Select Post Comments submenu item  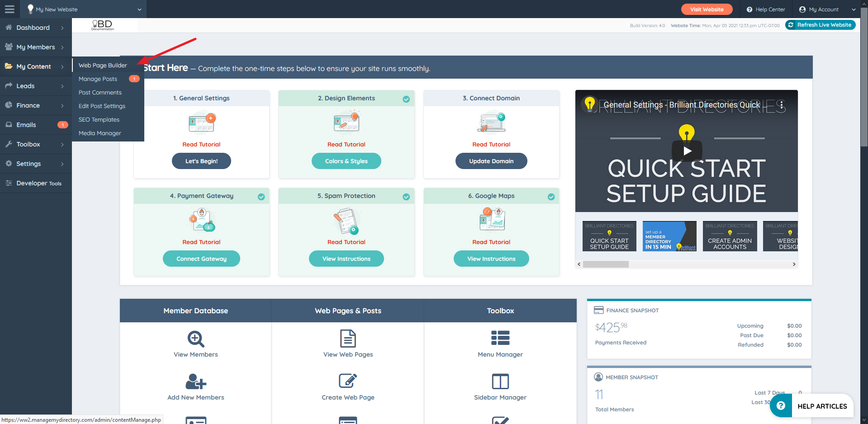coord(100,92)
